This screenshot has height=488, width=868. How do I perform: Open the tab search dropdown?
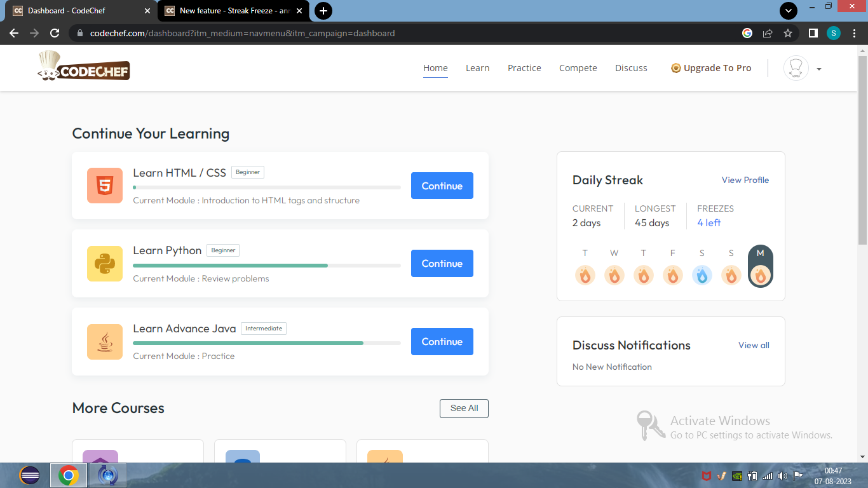(x=789, y=11)
